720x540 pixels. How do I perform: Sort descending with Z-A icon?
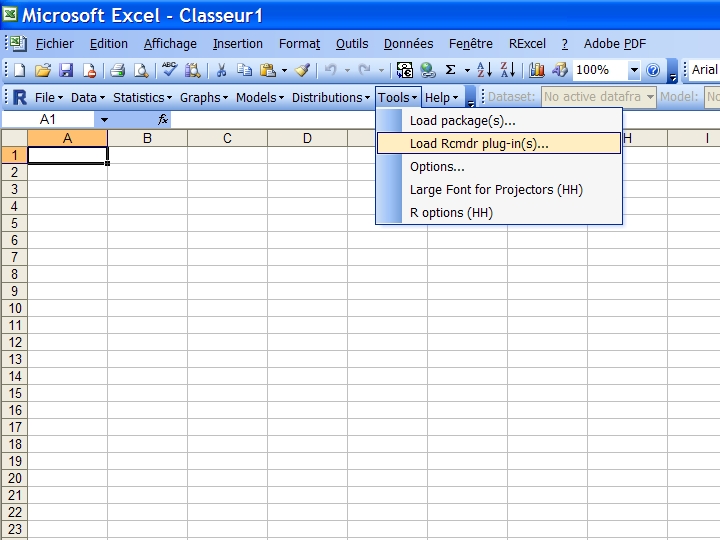[508, 70]
